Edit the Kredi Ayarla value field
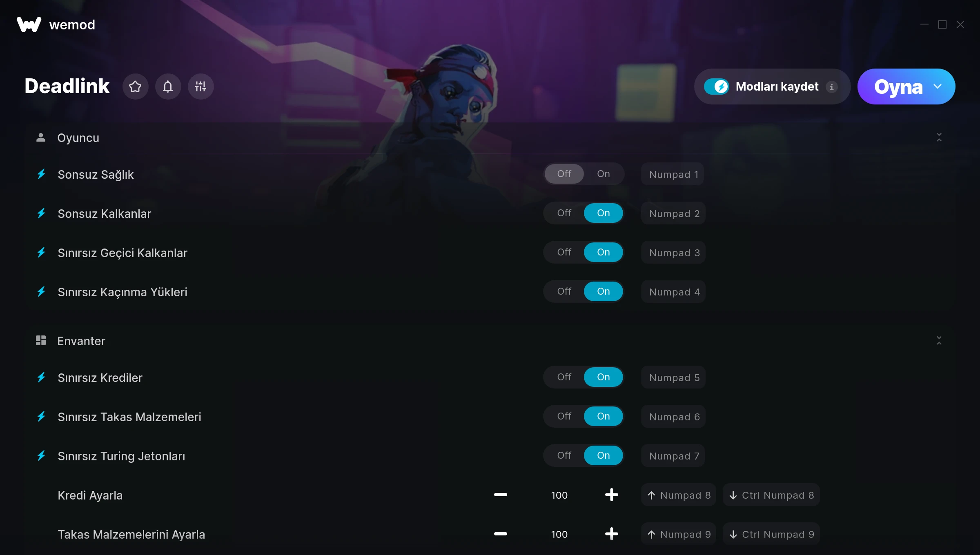The height and width of the screenshot is (555, 980). click(x=559, y=495)
